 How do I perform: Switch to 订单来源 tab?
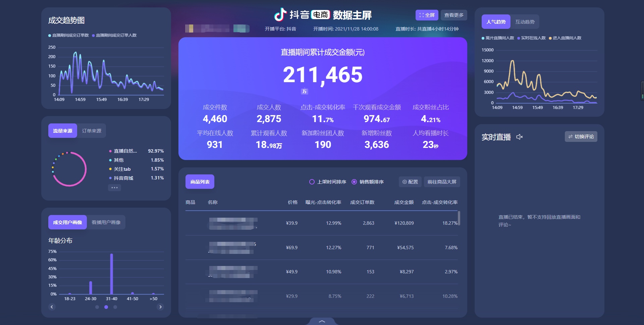[92, 131]
